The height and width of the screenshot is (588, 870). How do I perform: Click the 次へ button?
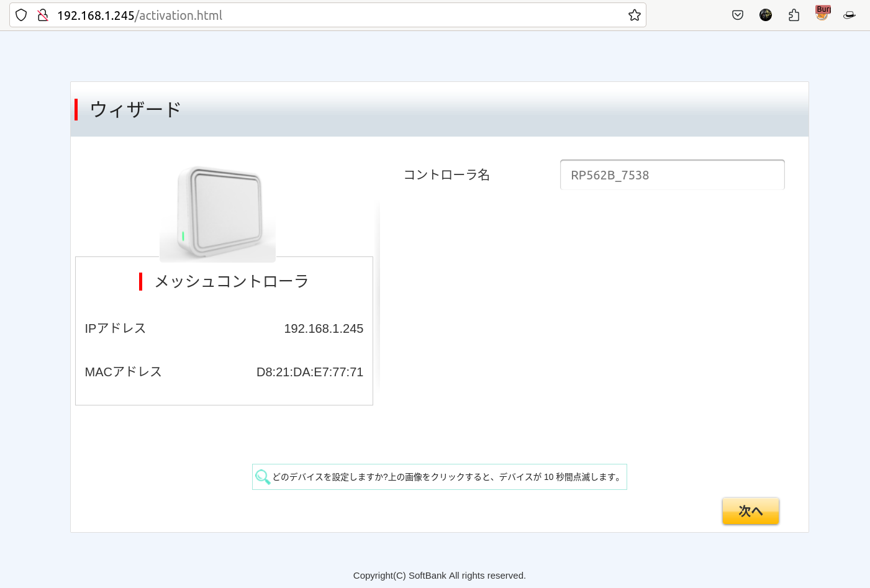pos(750,511)
